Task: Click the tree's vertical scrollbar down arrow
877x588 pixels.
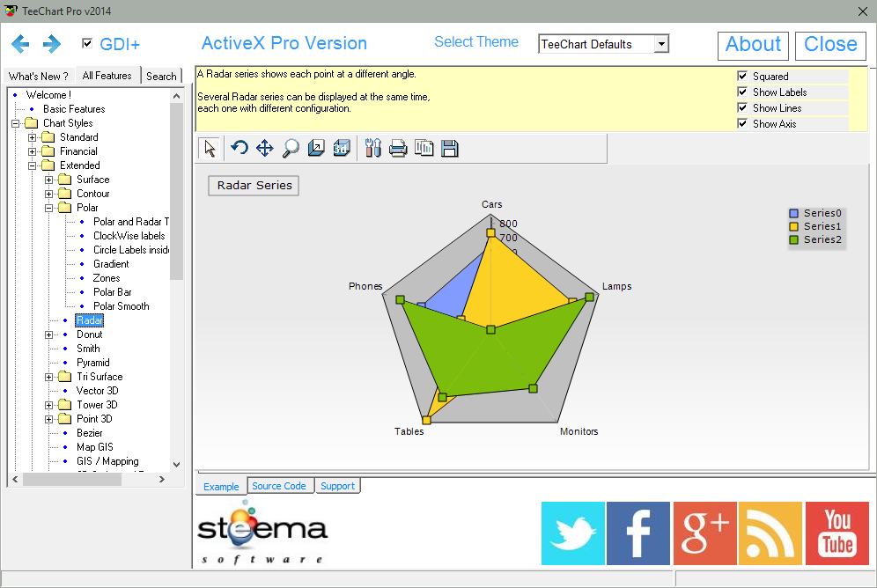Action: point(177,465)
